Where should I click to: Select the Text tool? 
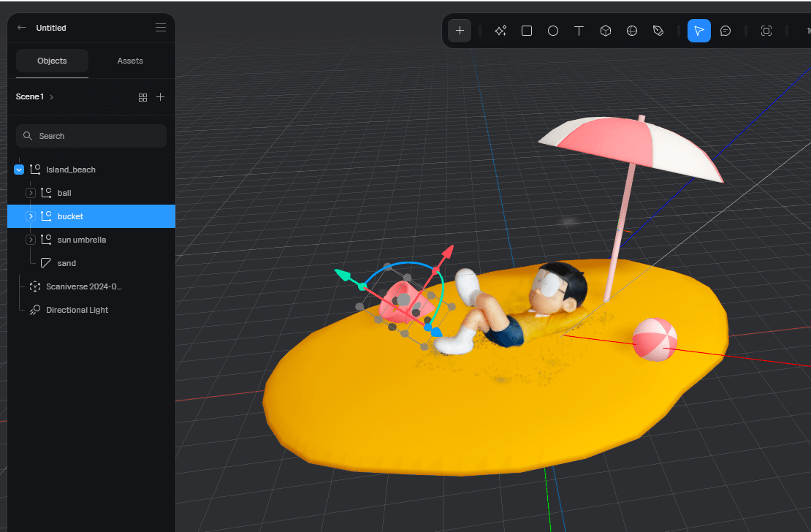click(x=579, y=31)
